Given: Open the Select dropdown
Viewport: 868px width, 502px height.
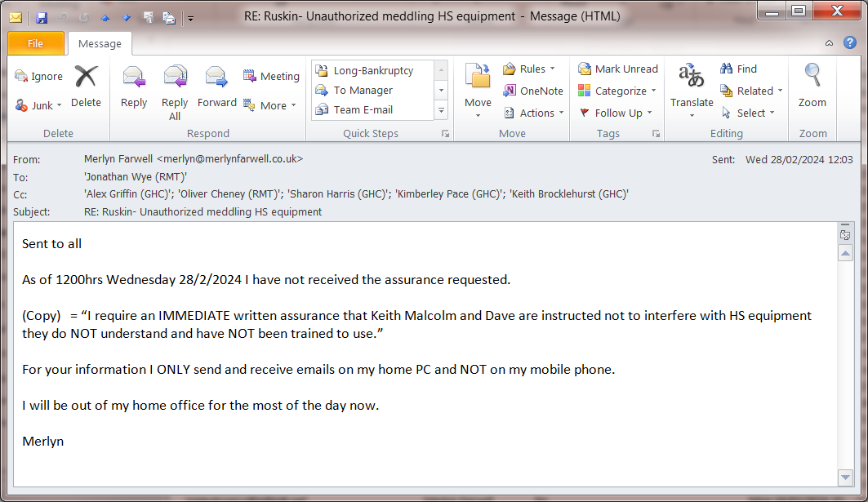Looking at the screenshot, I should (748, 113).
